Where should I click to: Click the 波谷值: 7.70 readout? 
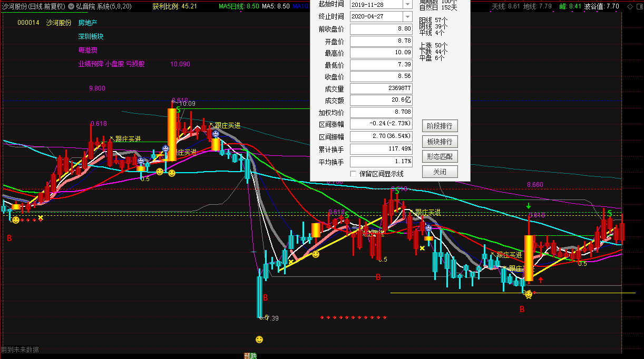(602, 6)
